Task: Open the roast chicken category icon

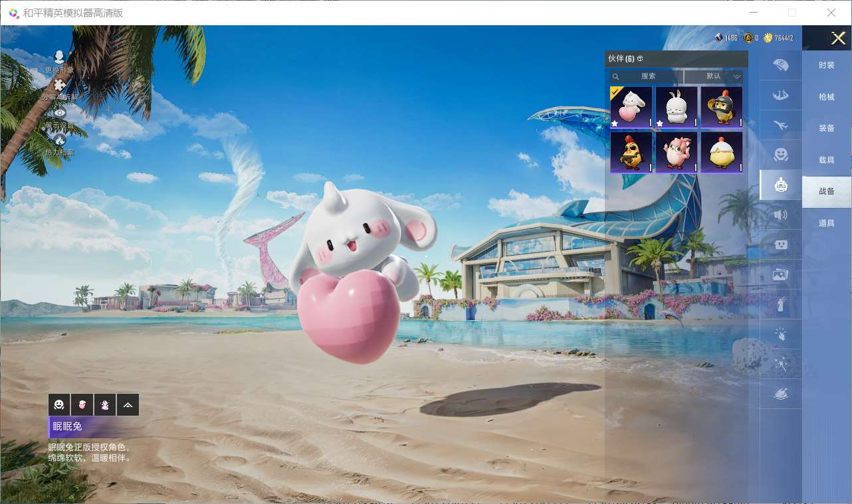Action: (781, 394)
